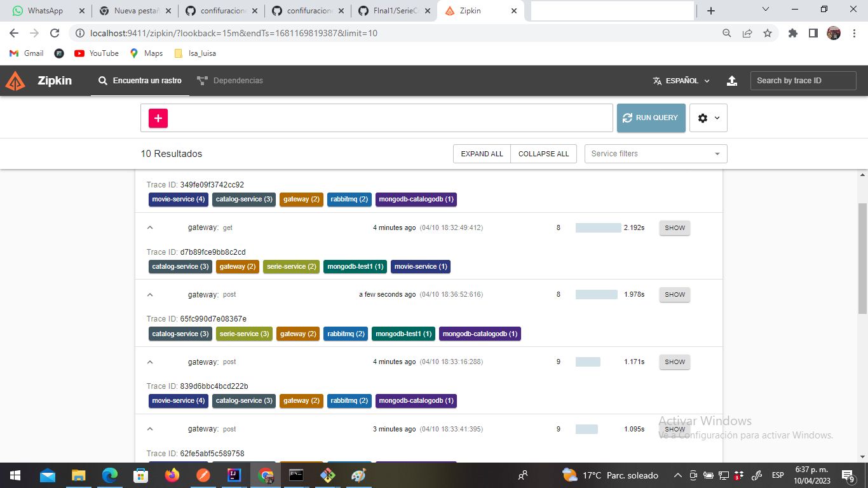
Task: Click the COLLAPSE ALL button
Action: coord(543,153)
